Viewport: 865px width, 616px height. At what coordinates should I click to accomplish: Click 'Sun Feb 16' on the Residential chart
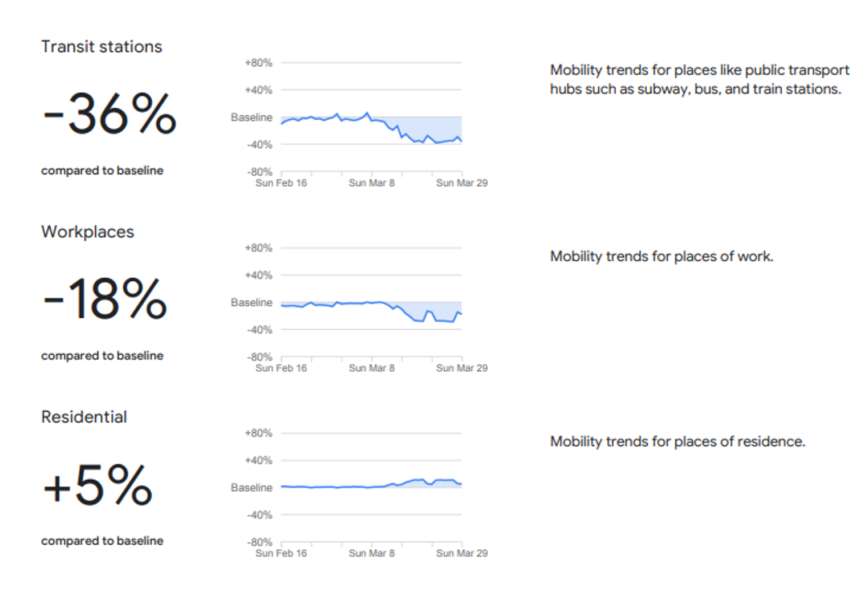281,553
